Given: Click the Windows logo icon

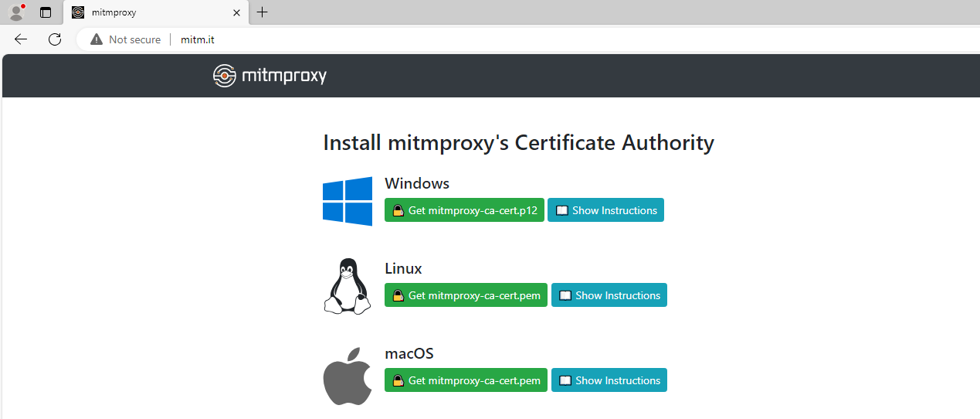Looking at the screenshot, I should (348, 201).
